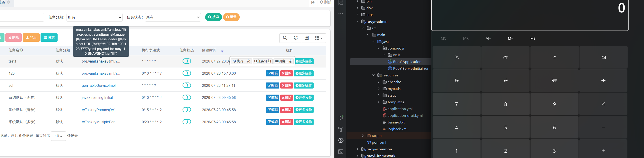
Task: Click the refresh table icon
Action: pyautogui.click(x=296, y=38)
